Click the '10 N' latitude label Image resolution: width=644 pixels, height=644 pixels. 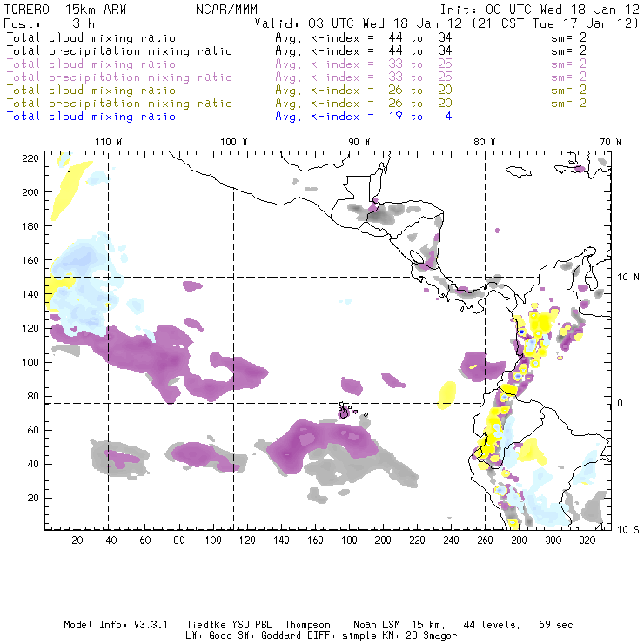tap(628, 278)
